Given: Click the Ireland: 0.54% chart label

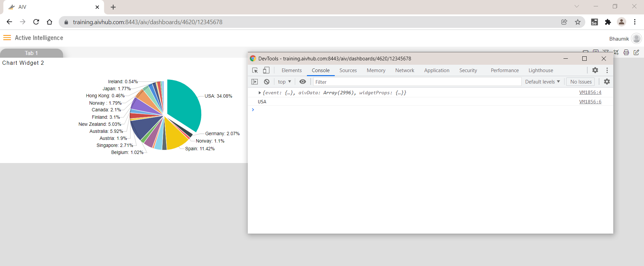Looking at the screenshot, I should pyautogui.click(x=123, y=82).
